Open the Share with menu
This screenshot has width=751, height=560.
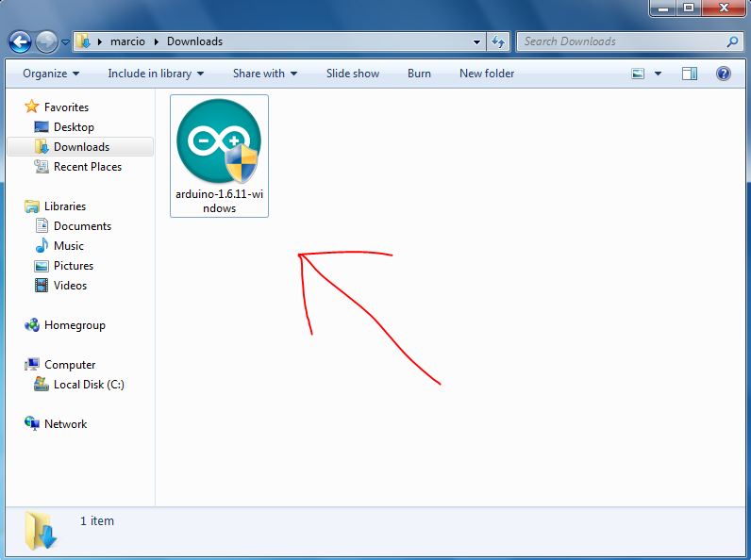265,74
